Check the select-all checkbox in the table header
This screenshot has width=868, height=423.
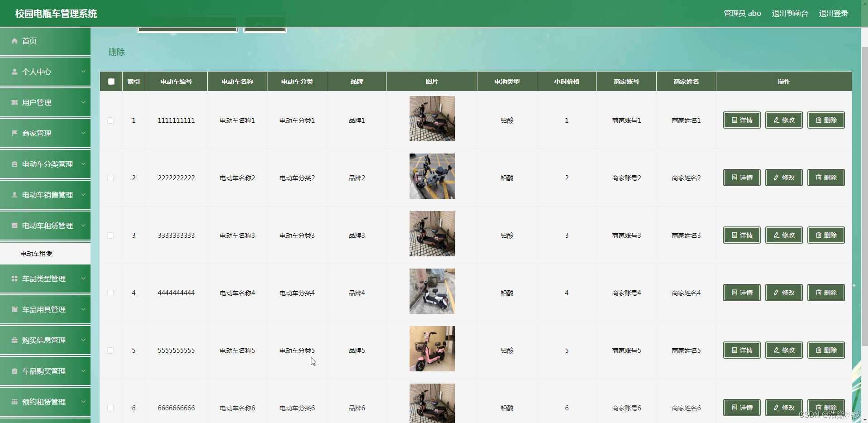[110, 82]
